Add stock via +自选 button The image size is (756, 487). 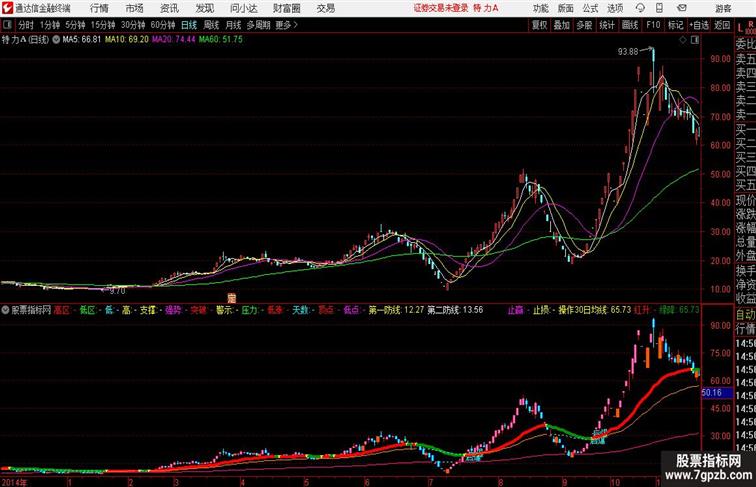click(x=699, y=25)
